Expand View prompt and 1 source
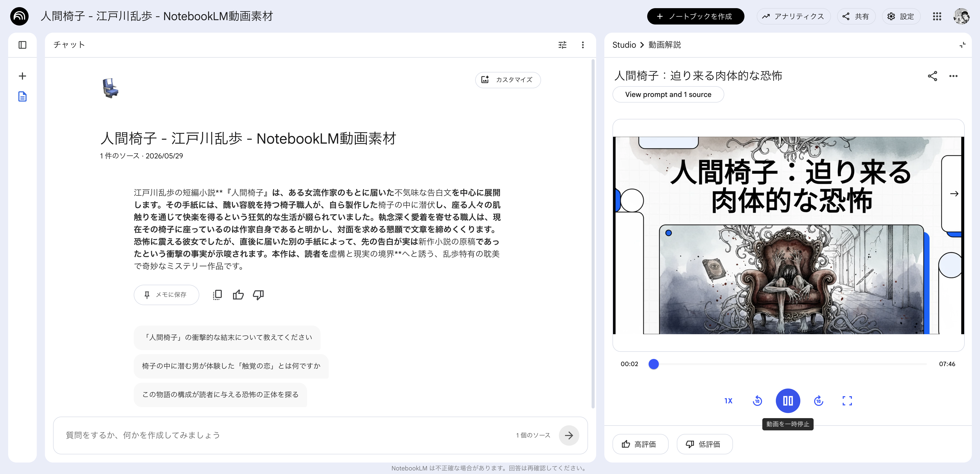This screenshot has height=474, width=980. [x=668, y=94]
